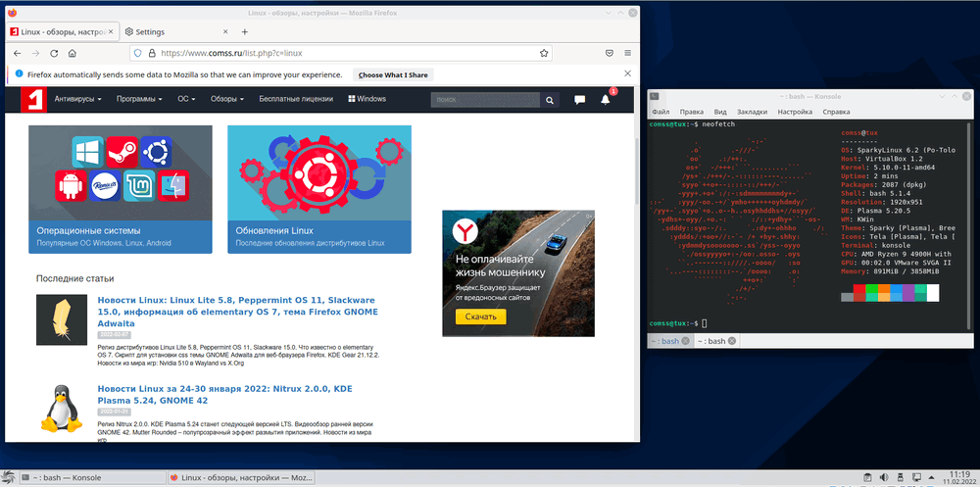Open Закладки menu in Konsole
This screenshot has height=487, width=980.
[752, 112]
